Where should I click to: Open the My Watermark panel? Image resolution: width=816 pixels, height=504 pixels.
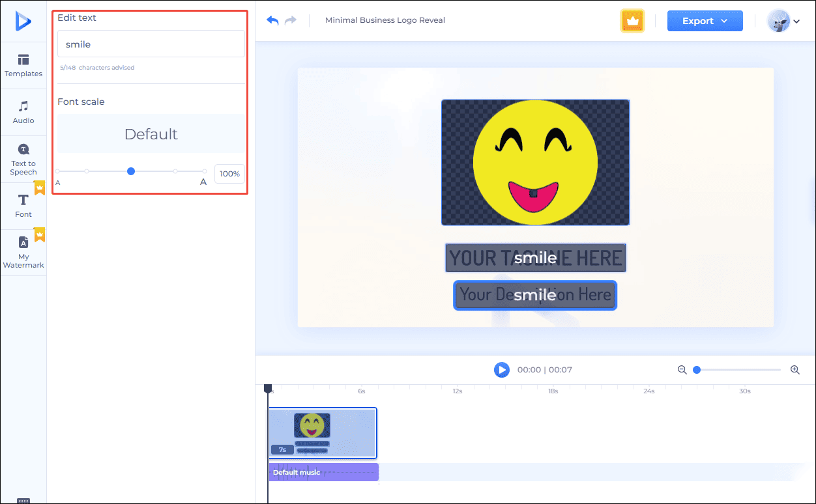tap(23, 251)
